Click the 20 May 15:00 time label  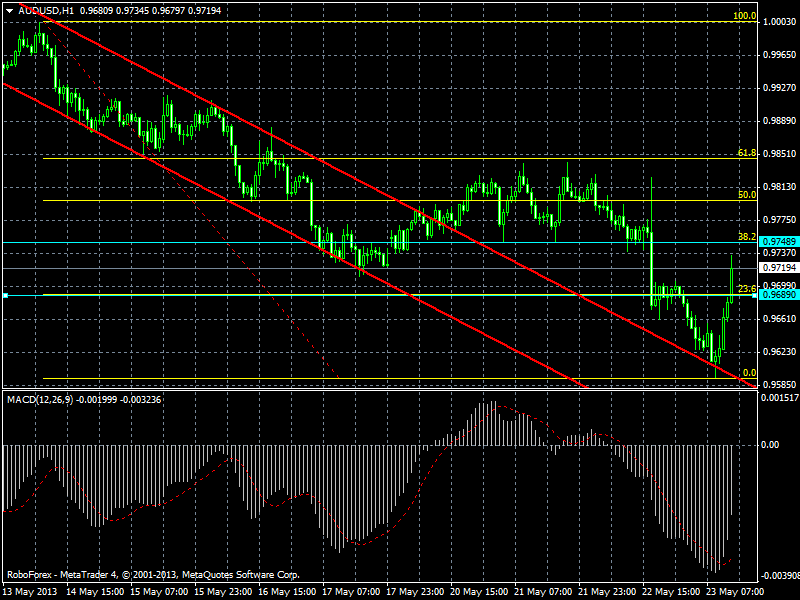tap(480, 592)
